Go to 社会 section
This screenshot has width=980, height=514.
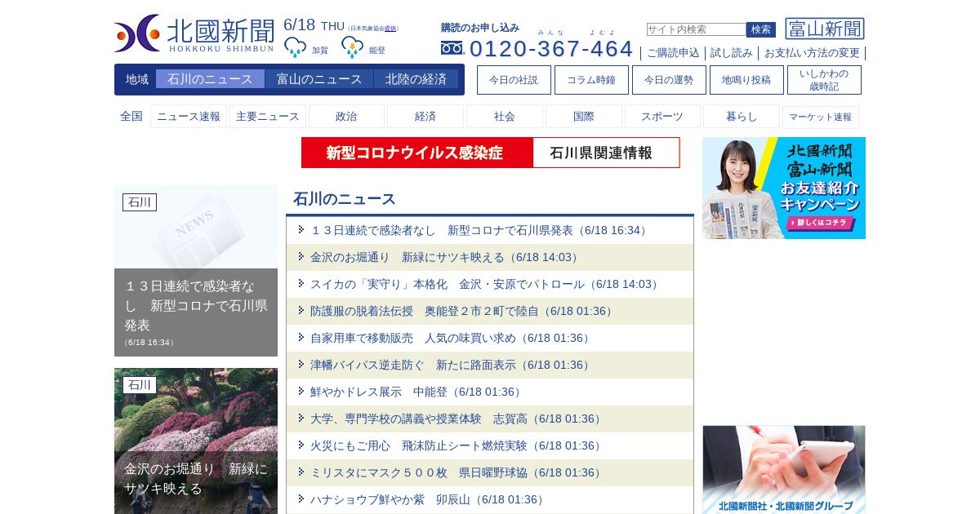(x=505, y=117)
